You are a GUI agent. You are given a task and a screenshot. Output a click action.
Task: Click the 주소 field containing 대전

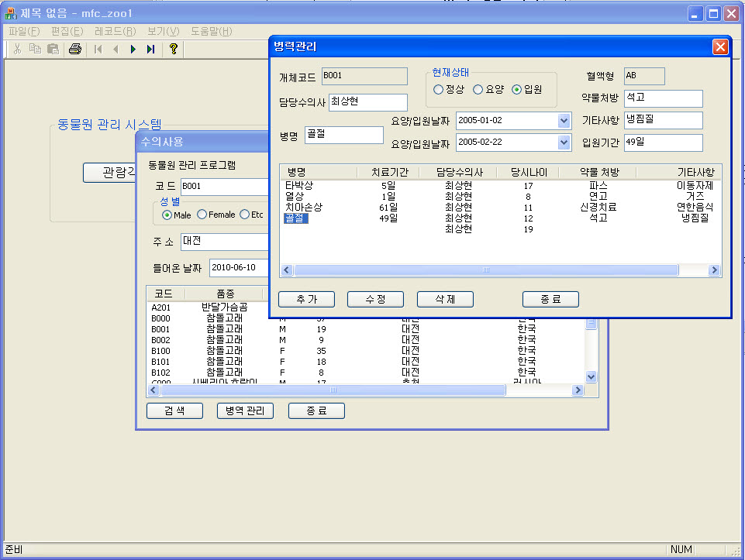tap(225, 242)
